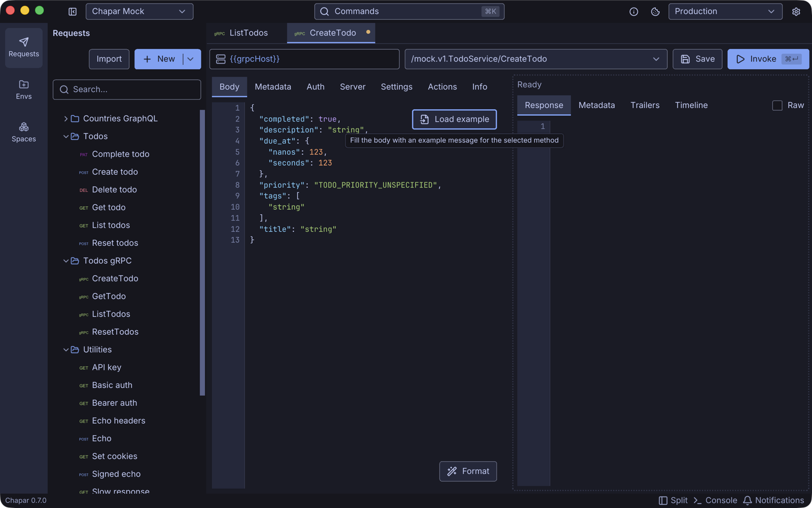Image resolution: width=812 pixels, height=508 pixels.
Task: Open the Spaces sidebar section
Action: point(24,132)
